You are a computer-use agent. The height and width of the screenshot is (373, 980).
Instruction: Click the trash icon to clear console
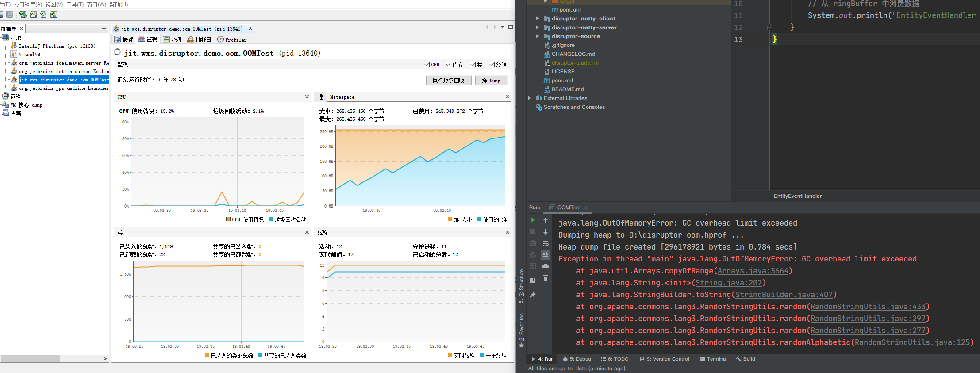(x=546, y=278)
